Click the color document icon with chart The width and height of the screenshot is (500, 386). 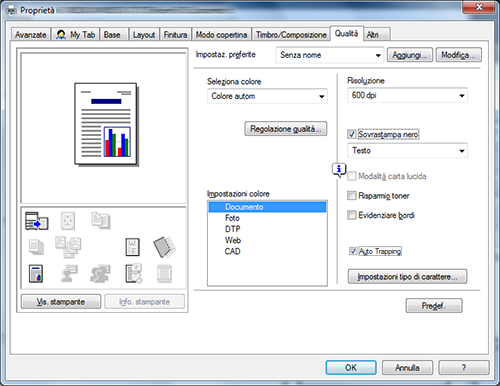click(x=36, y=274)
